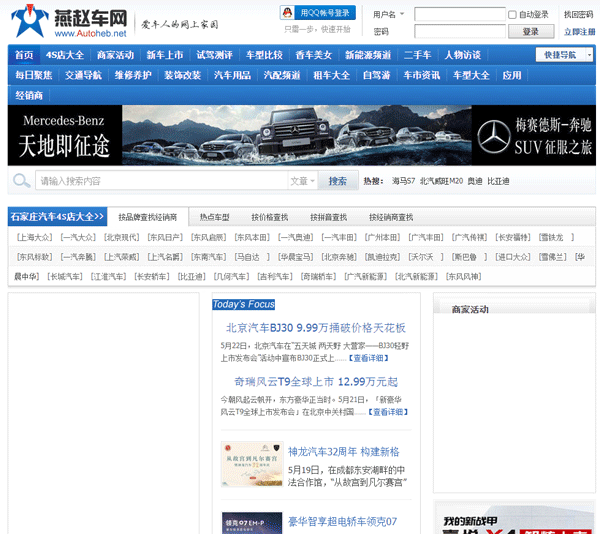Open the 上海大众 brand link
The height and width of the screenshot is (534, 600).
34,238
